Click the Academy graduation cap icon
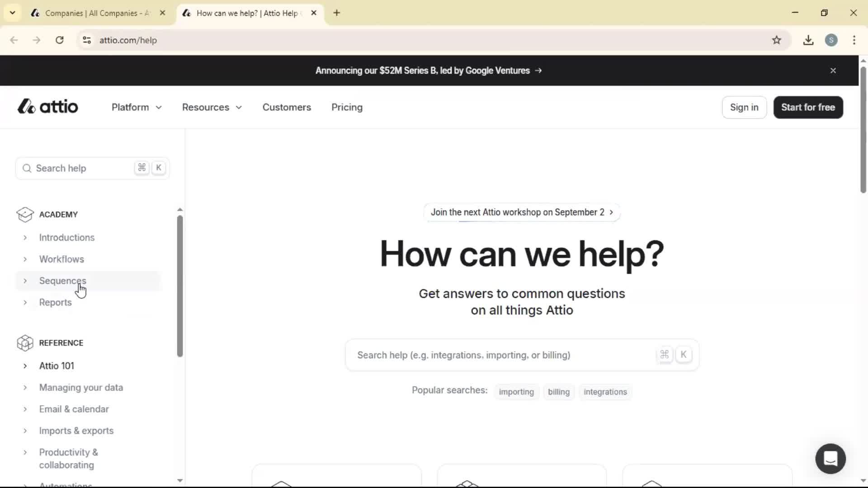868x488 pixels. (25, 215)
